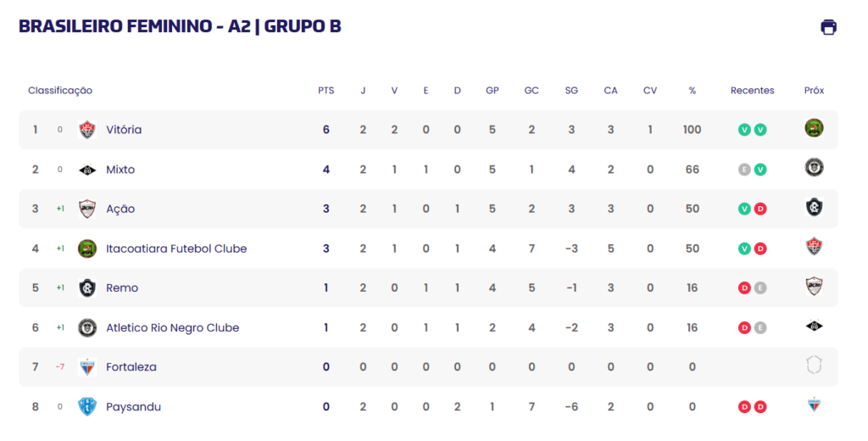Click the Recentes column header
Image resolution: width=868 pixels, height=441 pixels.
click(752, 90)
